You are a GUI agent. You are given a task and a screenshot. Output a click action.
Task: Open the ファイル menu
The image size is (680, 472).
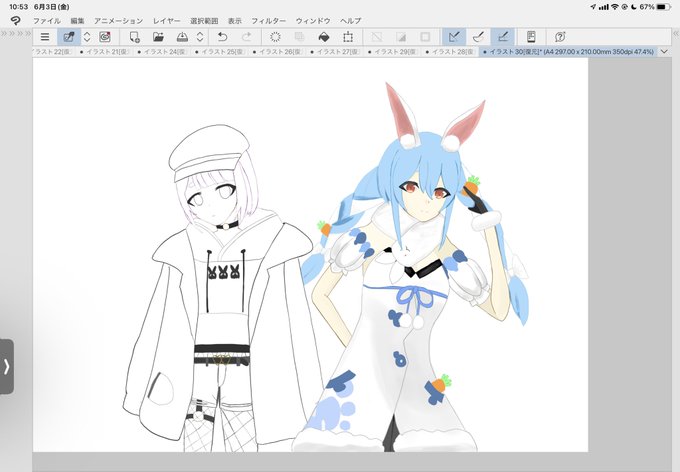(47, 21)
